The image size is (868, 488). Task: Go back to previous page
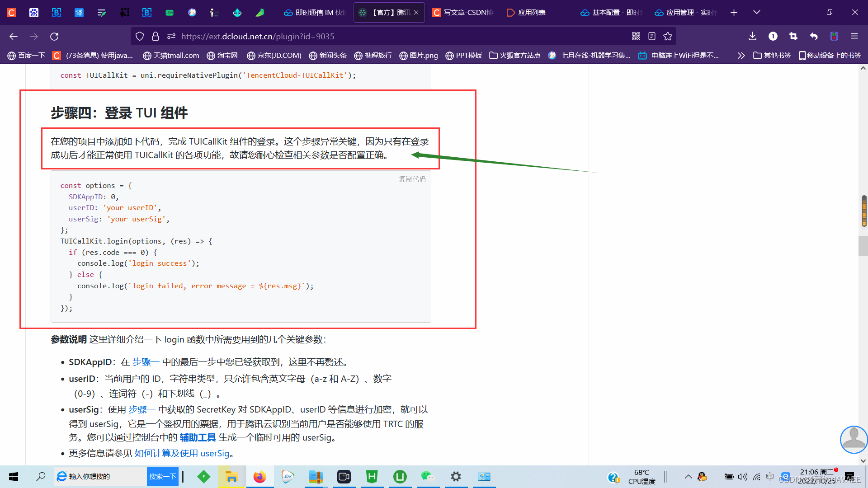point(14,36)
